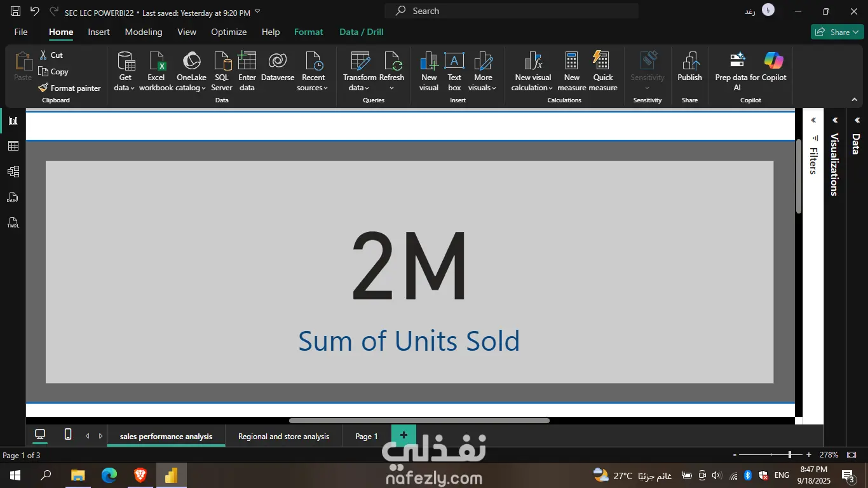Switch to the View ribbon tab
Screen dimensions: 868x488
click(187, 32)
